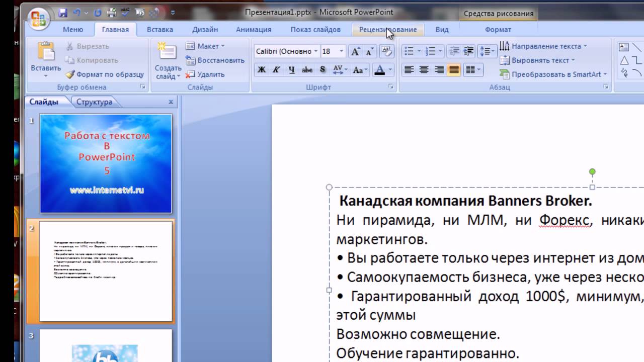Open columns icon menu
This screenshot has height=362, width=644.
point(473,70)
